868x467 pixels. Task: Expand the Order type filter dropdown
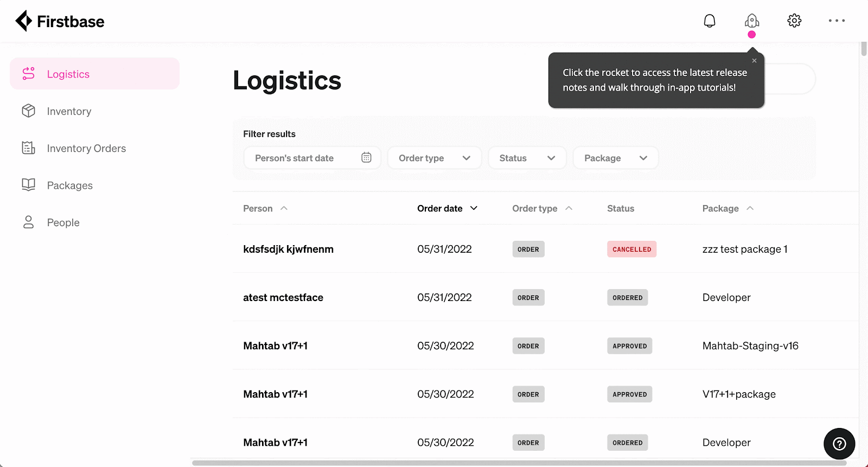point(434,158)
